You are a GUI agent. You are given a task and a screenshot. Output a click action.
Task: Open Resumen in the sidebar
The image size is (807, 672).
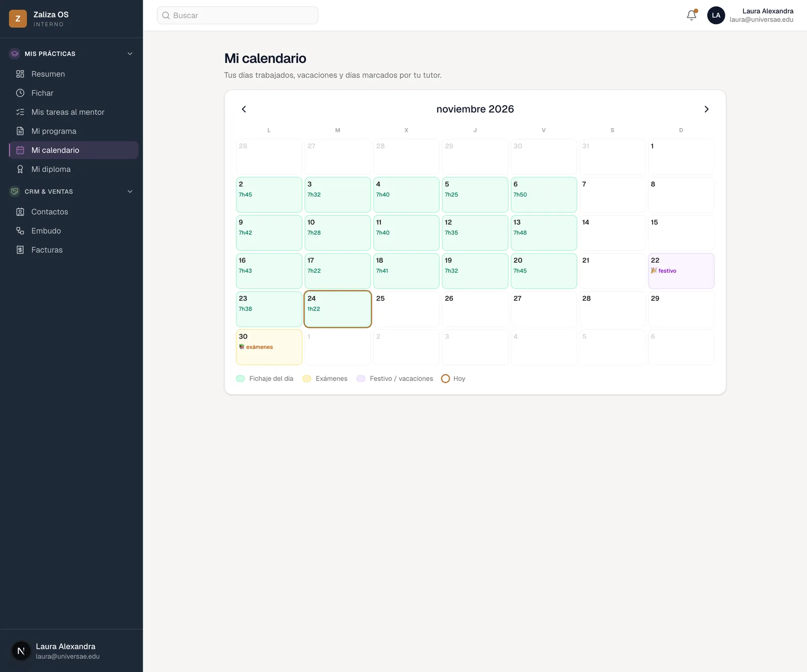[x=74, y=74]
